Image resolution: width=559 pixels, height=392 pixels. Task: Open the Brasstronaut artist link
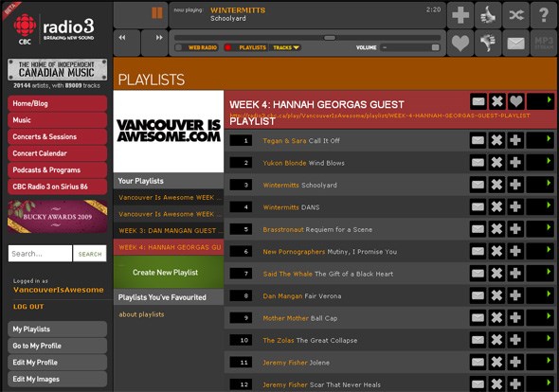(283, 229)
